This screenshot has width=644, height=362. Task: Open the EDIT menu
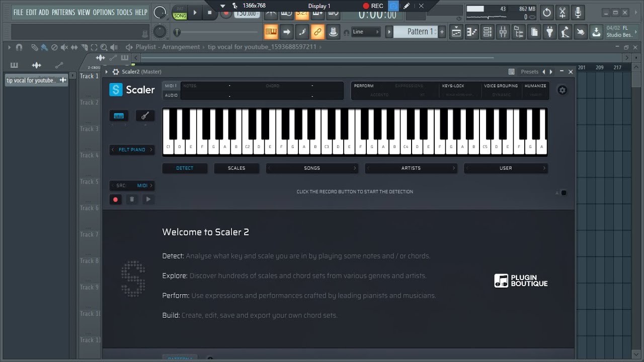click(x=31, y=13)
